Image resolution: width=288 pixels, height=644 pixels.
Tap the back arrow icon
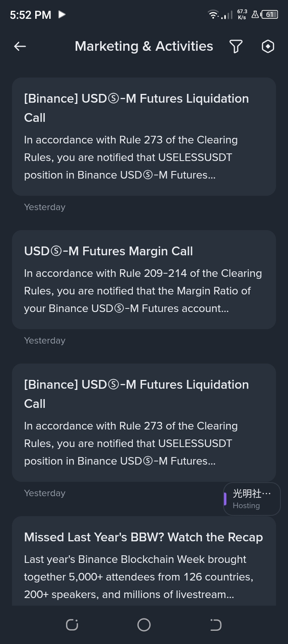[x=20, y=46]
